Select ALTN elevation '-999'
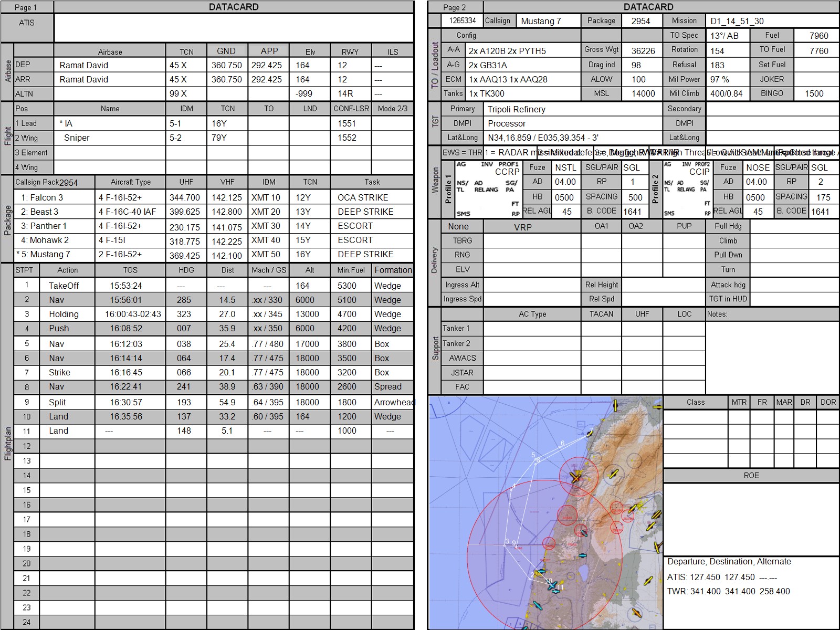The image size is (840, 630). point(304,93)
